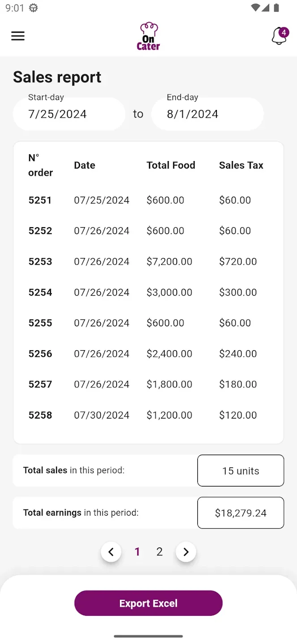Open order number 5251
Screen dimensions: 297x644
click(x=40, y=200)
